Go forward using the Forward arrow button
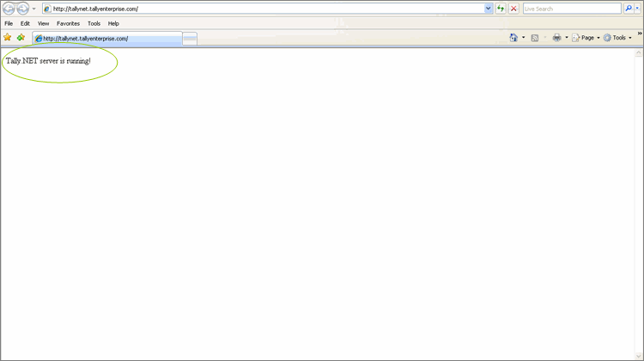The height and width of the screenshot is (361, 644). [22, 9]
